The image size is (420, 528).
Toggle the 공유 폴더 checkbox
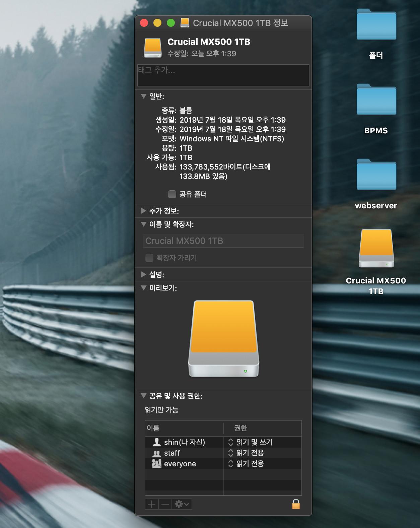pyautogui.click(x=172, y=194)
